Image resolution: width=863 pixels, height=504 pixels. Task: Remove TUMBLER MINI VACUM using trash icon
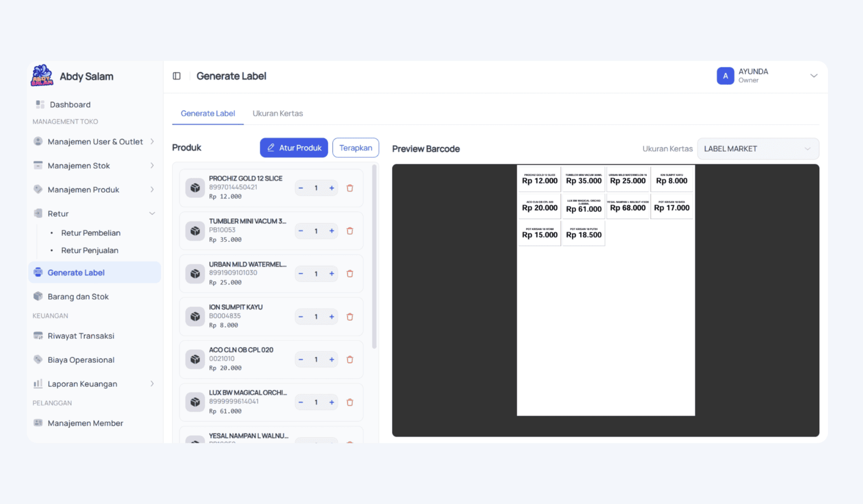(x=350, y=231)
